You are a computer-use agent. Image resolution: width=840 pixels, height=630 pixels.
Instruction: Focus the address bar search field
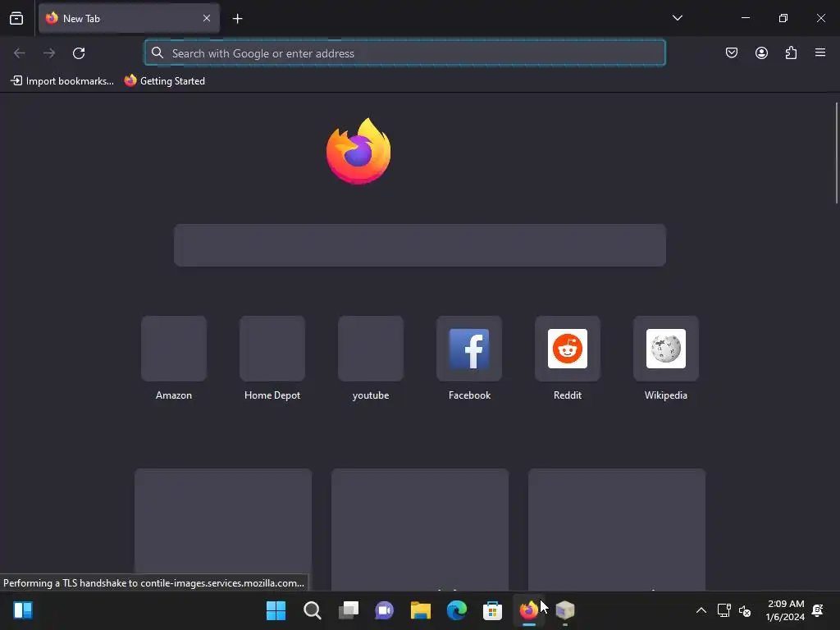[x=405, y=53]
